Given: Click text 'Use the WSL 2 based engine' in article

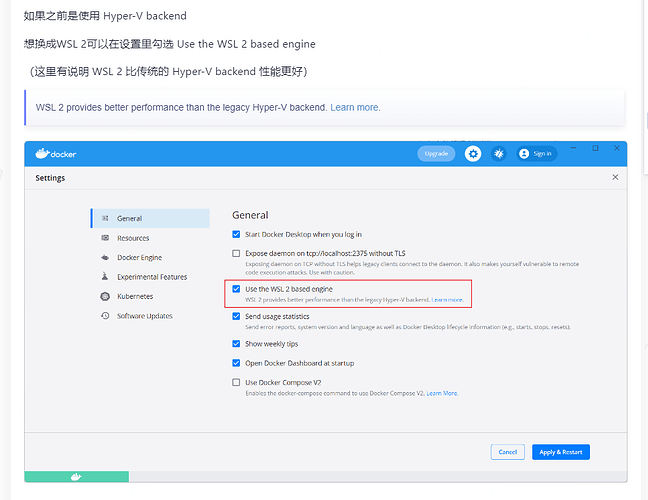Looking at the screenshot, I should 246,44.
